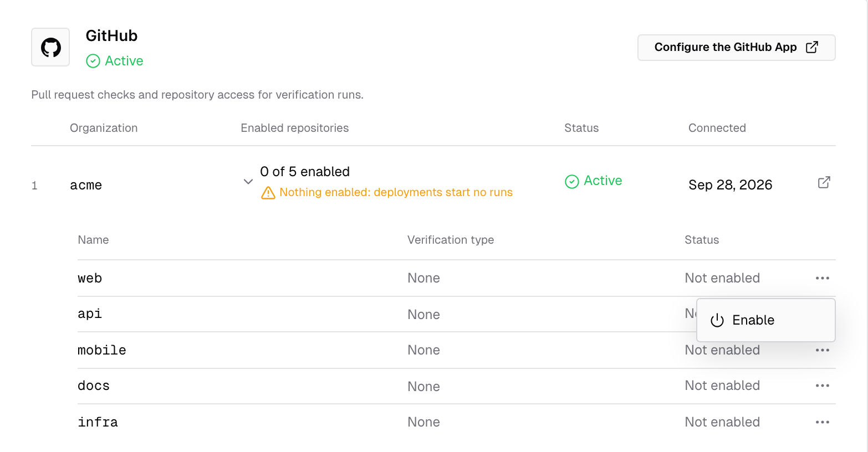868x452 pixels.
Task: Click '0 of 5 enabled' text
Action: [x=305, y=172]
